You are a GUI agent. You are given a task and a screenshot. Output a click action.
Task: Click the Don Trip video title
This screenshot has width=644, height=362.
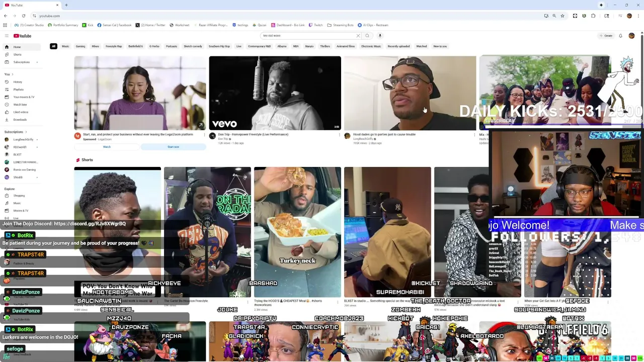pyautogui.click(x=253, y=134)
